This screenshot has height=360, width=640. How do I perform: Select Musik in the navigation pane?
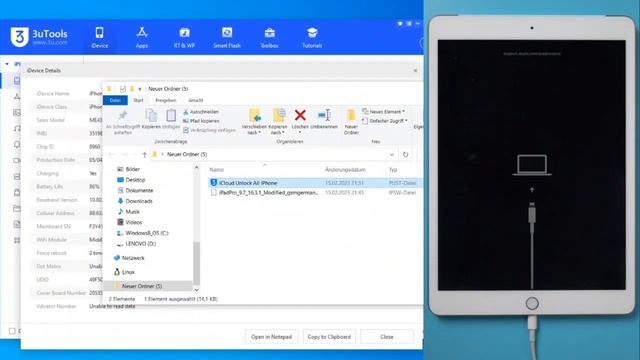(129, 211)
